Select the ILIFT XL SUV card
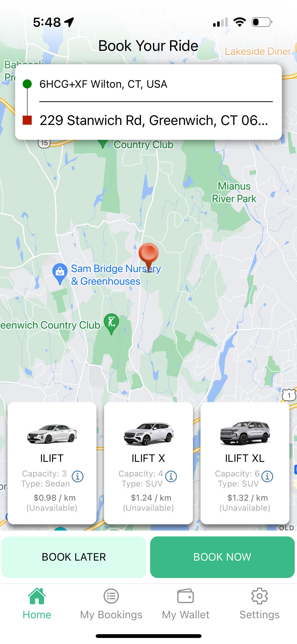 point(245,463)
